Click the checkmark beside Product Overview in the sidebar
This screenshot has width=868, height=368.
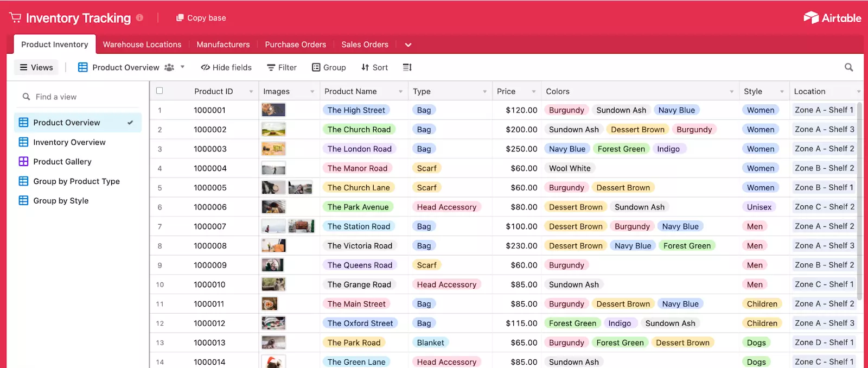click(130, 123)
